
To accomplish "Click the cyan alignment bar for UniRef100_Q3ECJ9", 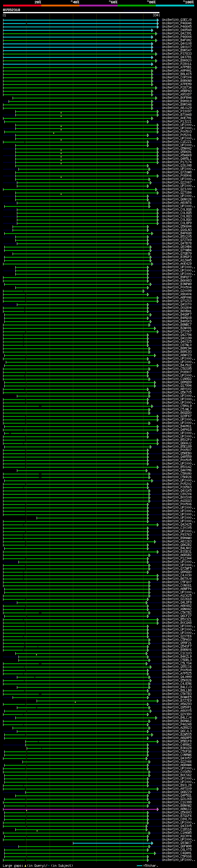I will pyautogui.click(x=81, y=20).
